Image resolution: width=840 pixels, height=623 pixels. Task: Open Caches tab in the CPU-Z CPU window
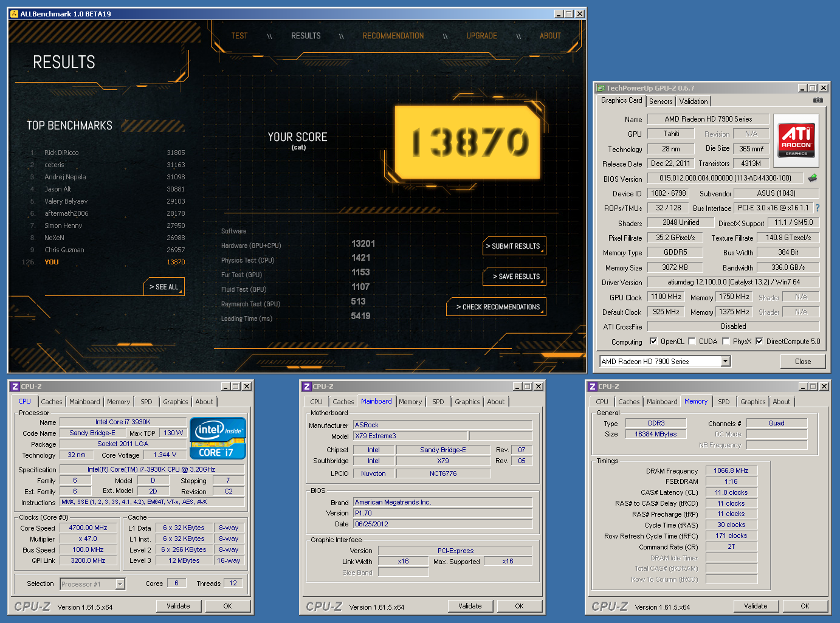[x=52, y=402]
